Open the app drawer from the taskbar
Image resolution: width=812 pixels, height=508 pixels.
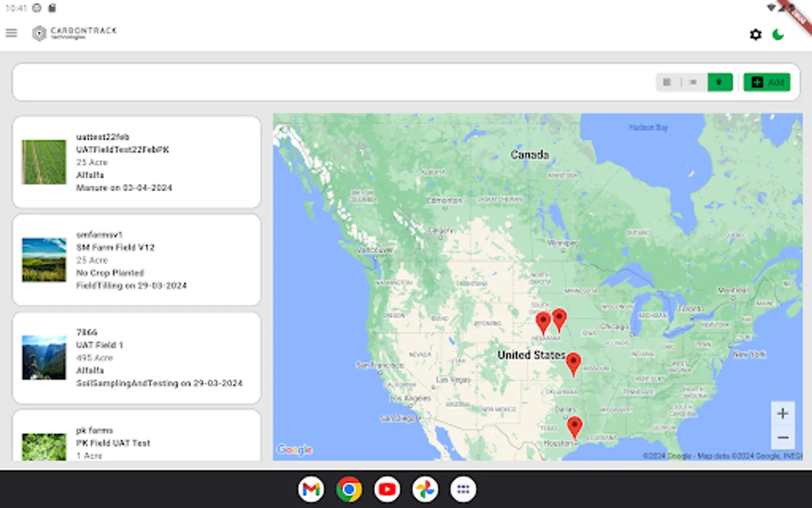click(x=463, y=489)
